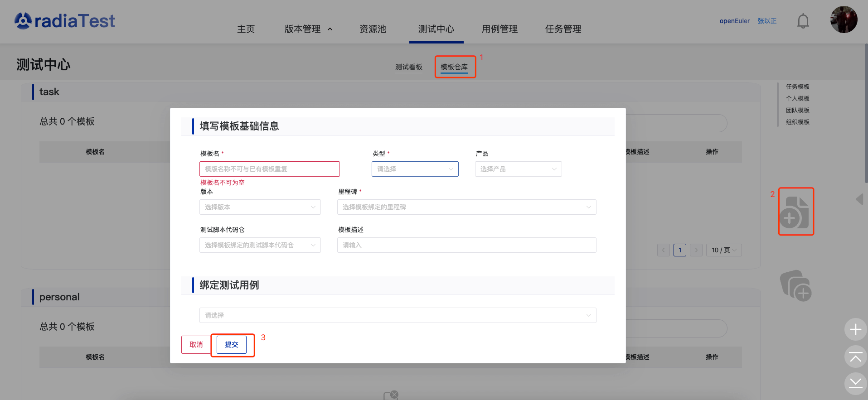
Task: Expand the test script repo dropdown
Action: [260, 245]
